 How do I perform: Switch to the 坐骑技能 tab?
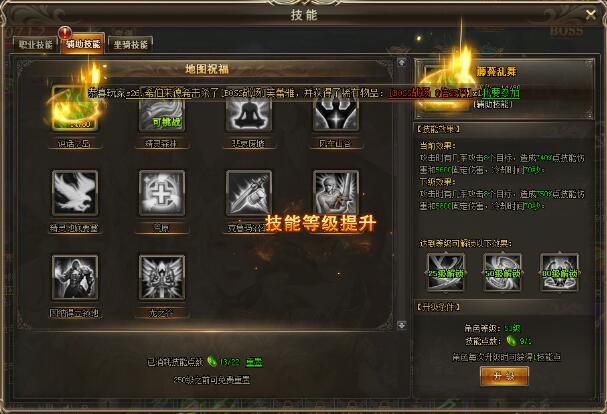click(x=130, y=45)
